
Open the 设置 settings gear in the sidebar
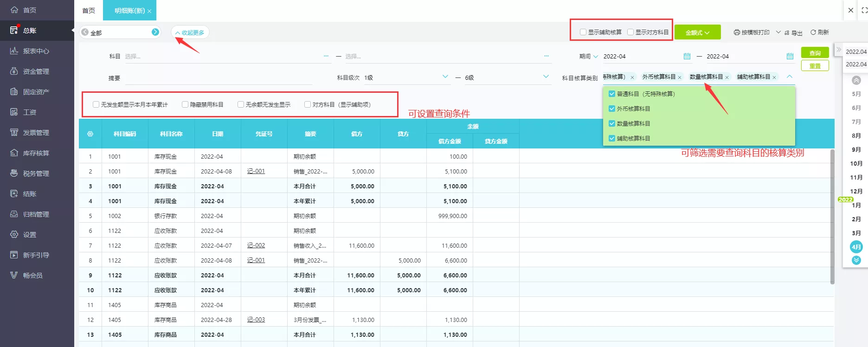tap(14, 234)
